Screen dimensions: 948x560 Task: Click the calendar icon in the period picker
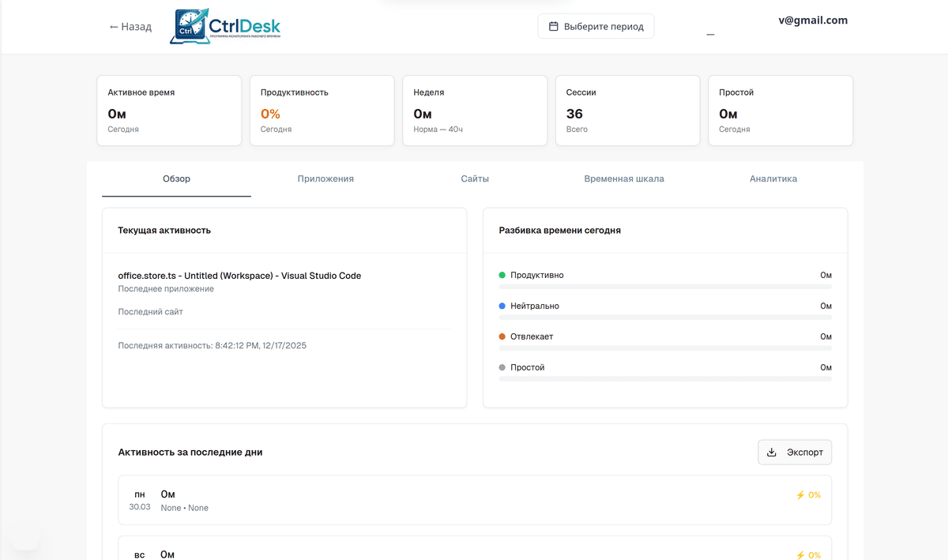[554, 26]
